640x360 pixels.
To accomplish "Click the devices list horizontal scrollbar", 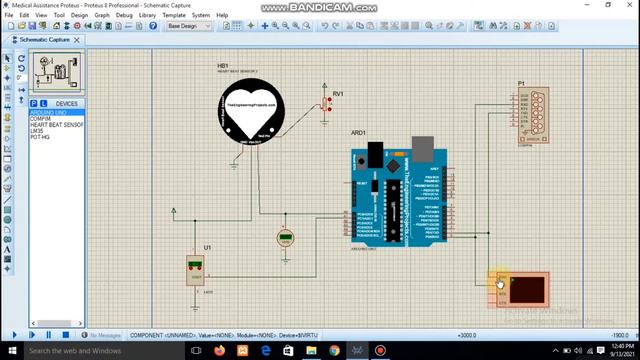I will click(57, 323).
